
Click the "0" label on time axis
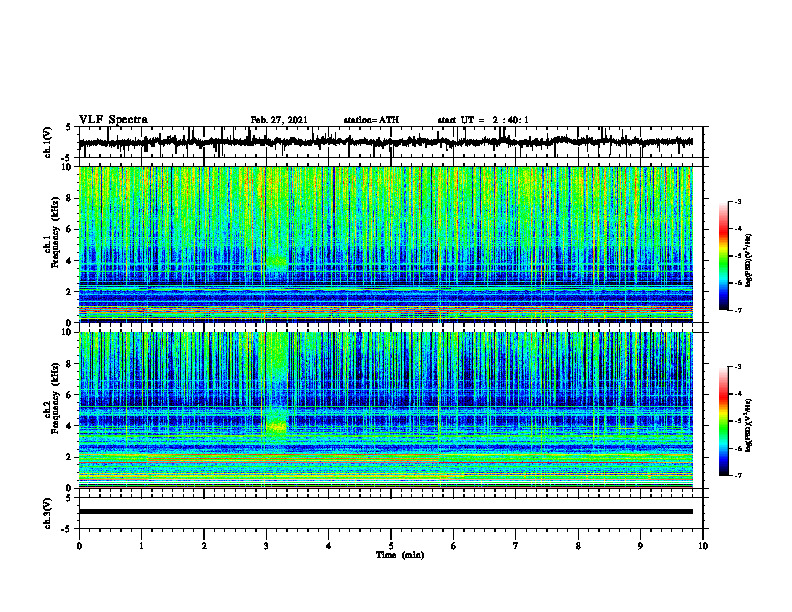pyautogui.click(x=79, y=546)
